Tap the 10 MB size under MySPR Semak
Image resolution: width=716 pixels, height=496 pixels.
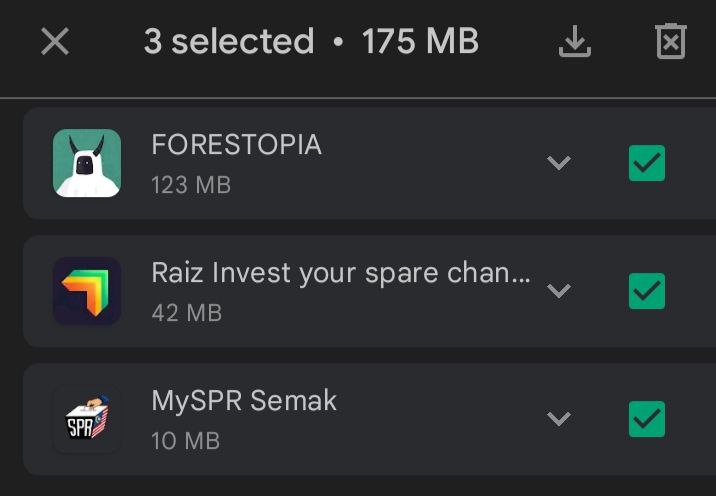185,441
